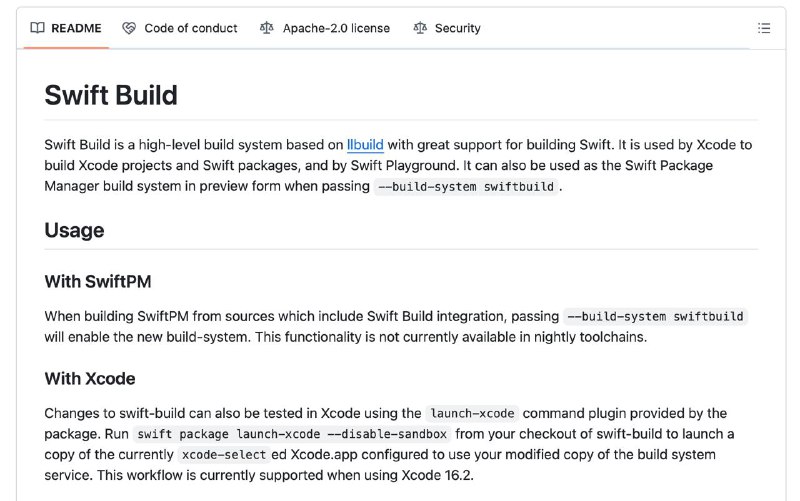Select the README tab label
The height and width of the screenshot is (501, 800).
click(x=76, y=28)
